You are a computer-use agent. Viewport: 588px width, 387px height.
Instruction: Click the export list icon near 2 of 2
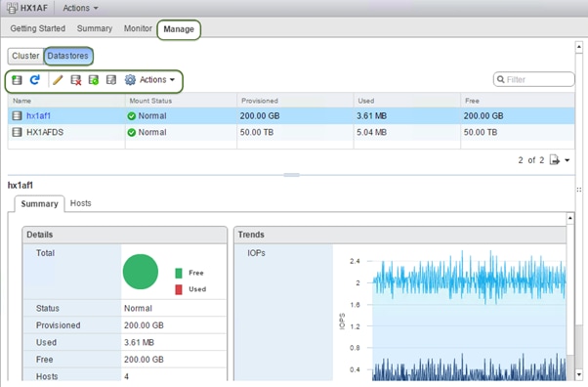pyautogui.click(x=554, y=160)
